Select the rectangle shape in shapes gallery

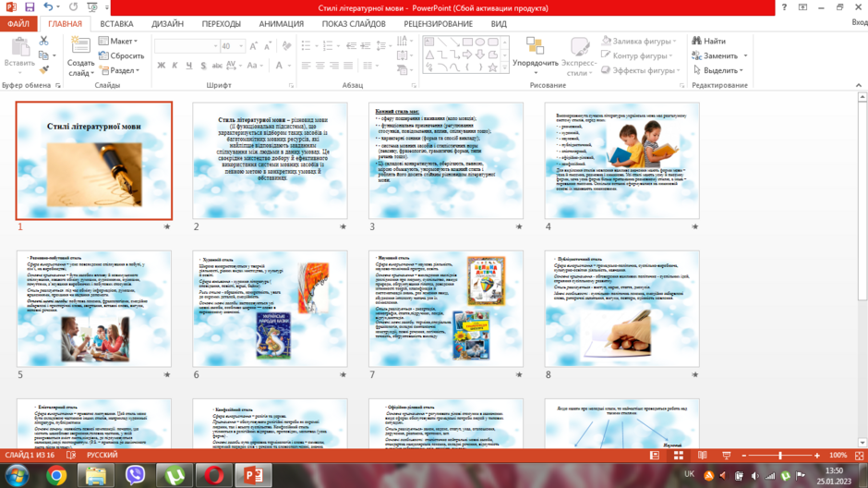pos(467,43)
